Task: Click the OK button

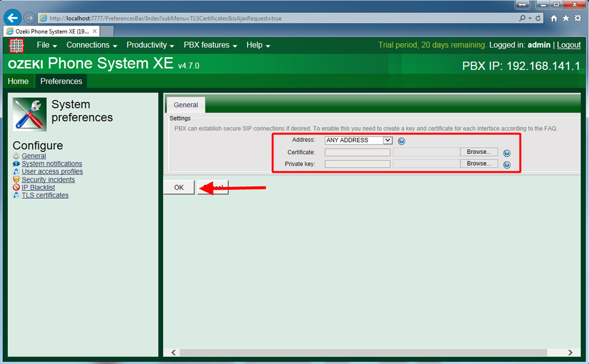Action: [x=179, y=187]
